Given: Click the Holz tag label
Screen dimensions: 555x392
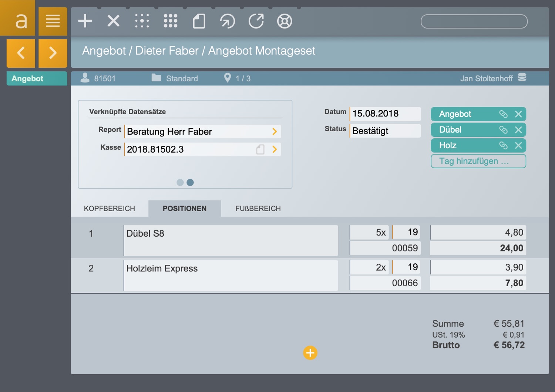Looking at the screenshot, I should (x=448, y=145).
